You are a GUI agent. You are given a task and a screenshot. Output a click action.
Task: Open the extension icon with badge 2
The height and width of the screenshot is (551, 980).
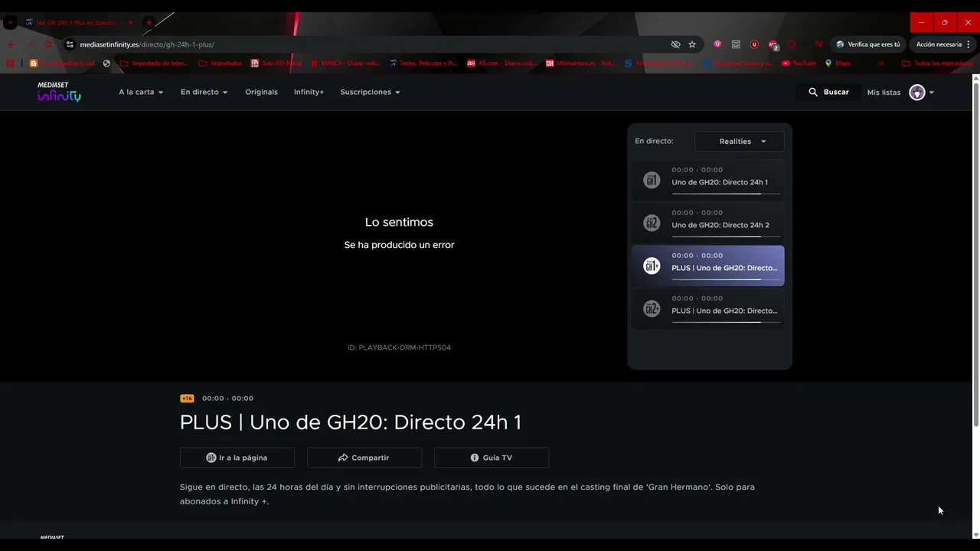773,44
